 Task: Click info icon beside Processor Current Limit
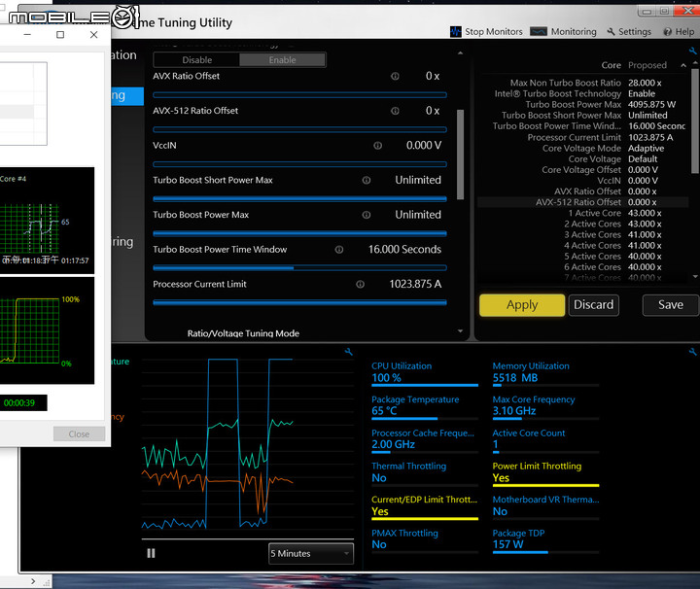[x=361, y=284]
